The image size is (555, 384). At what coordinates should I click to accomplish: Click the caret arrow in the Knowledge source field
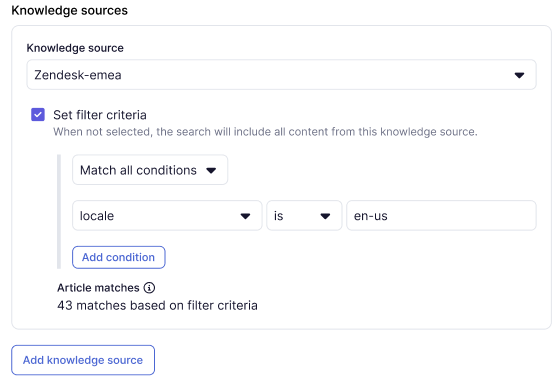[x=519, y=75]
